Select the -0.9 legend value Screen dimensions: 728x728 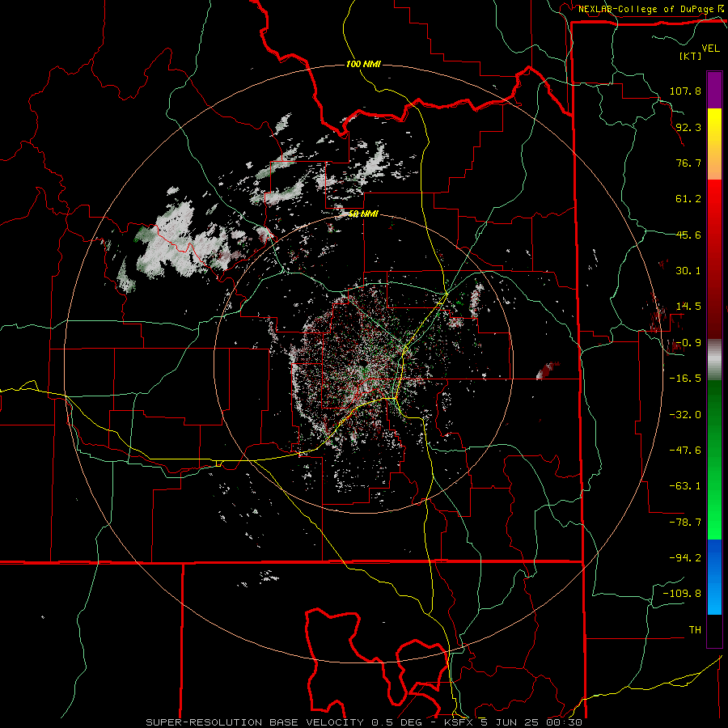pyautogui.click(x=688, y=343)
